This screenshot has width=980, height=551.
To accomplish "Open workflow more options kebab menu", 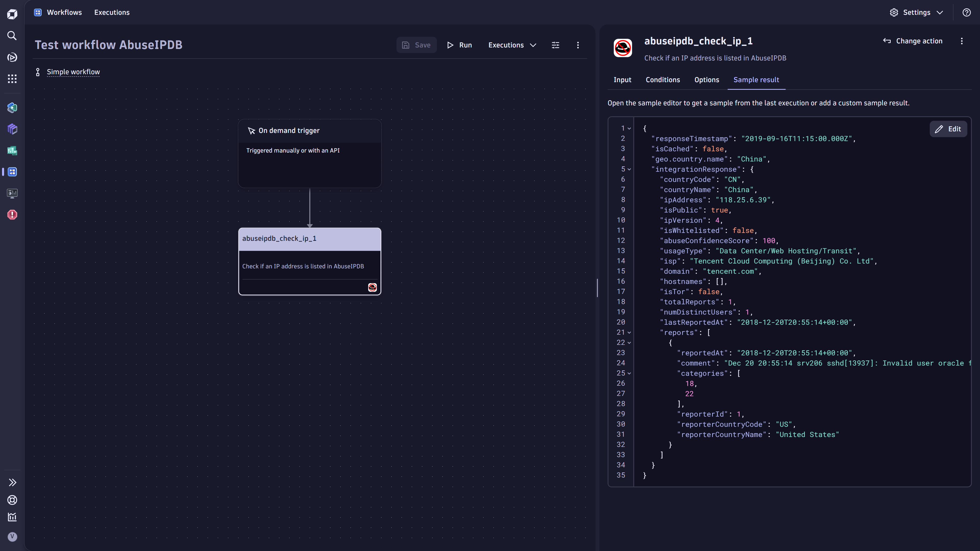I will click(x=578, y=45).
